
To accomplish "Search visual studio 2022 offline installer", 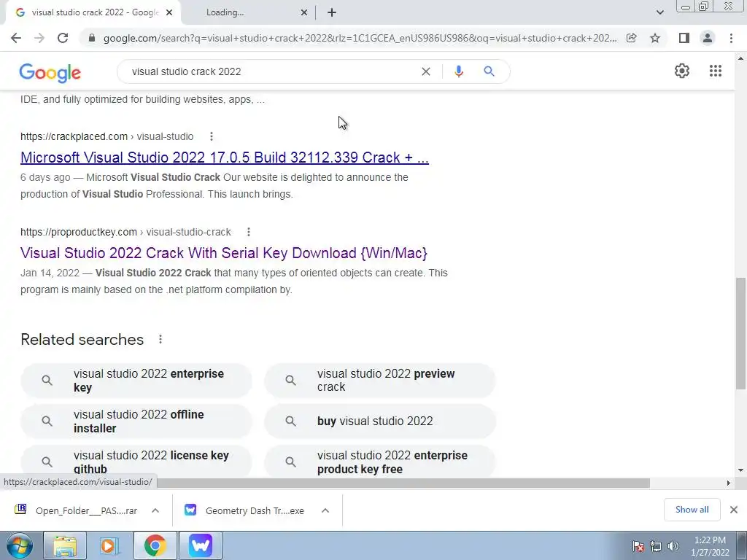I will pos(136,421).
